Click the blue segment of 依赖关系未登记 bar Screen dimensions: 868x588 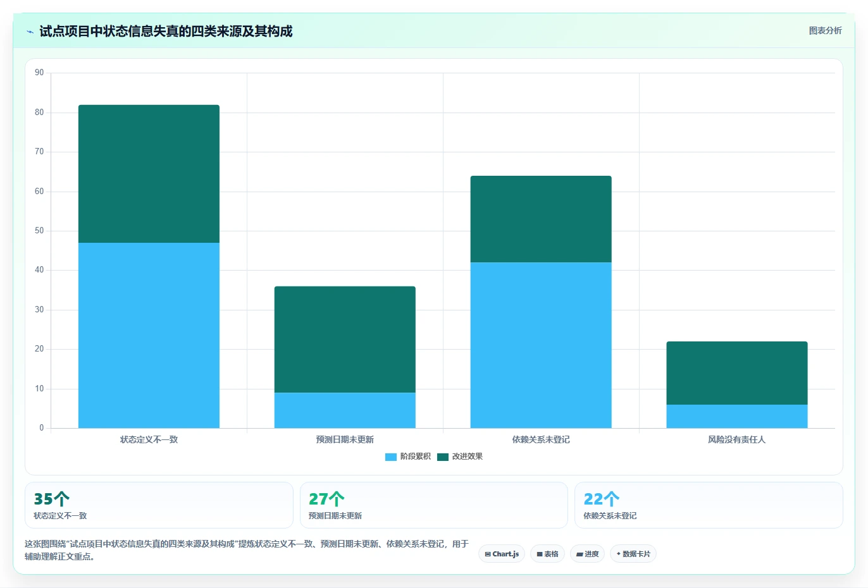[x=541, y=345]
